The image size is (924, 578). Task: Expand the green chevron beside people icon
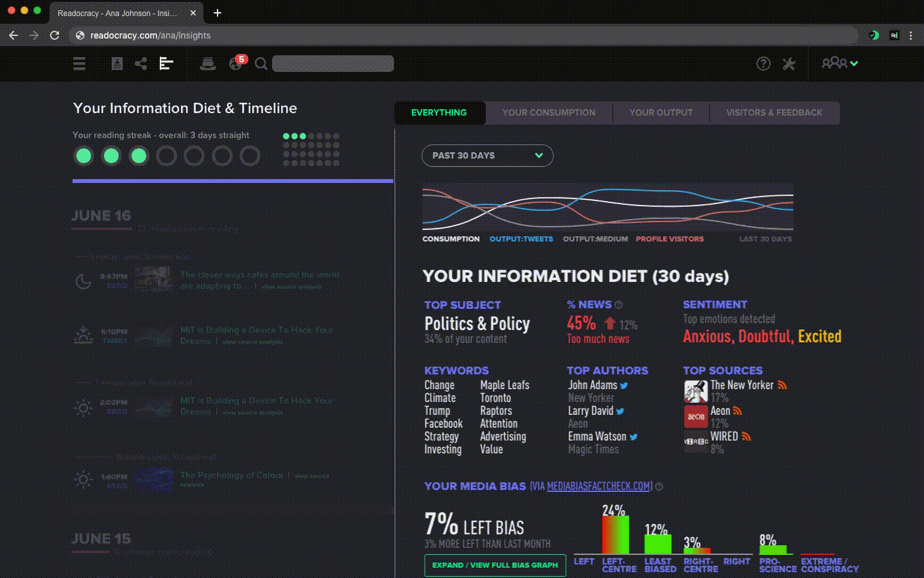[x=854, y=64]
